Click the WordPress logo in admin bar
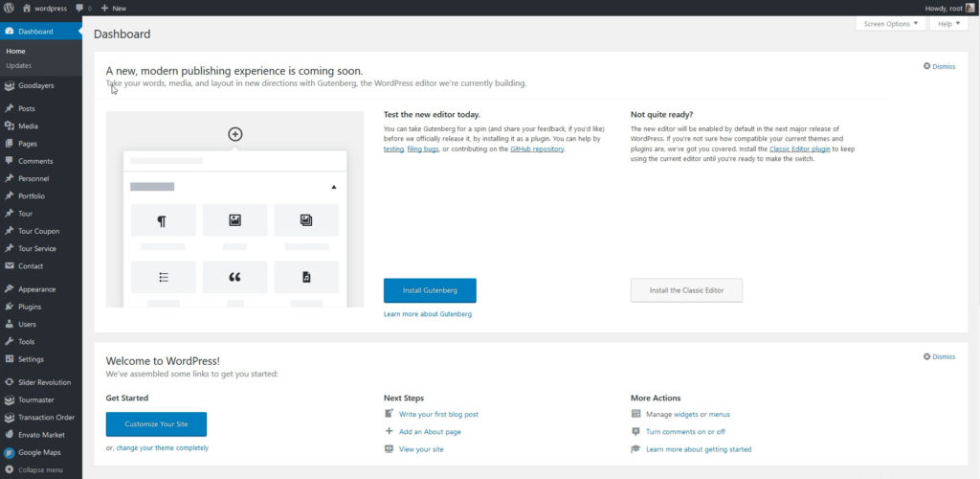 click(9, 8)
